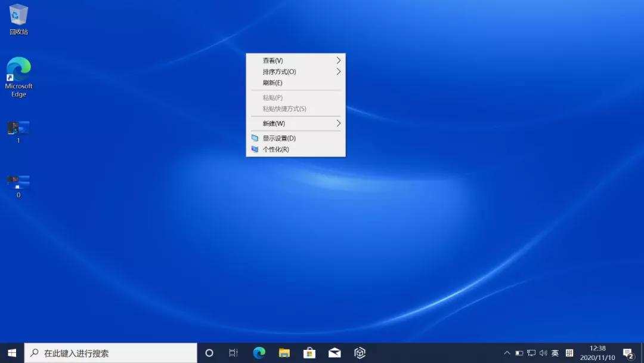This screenshot has width=644, height=363.
Task: Open Microsoft Edge from the taskbar
Action: coord(258,352)
